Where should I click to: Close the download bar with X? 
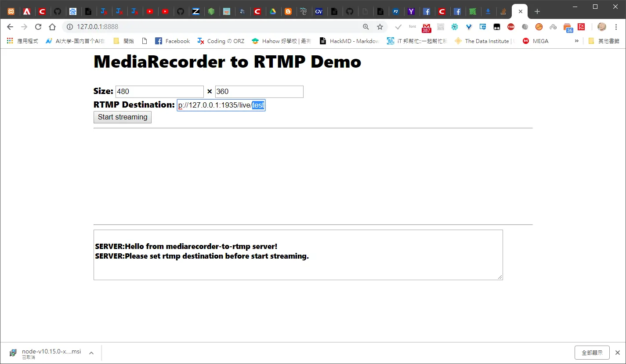(617, 352)
